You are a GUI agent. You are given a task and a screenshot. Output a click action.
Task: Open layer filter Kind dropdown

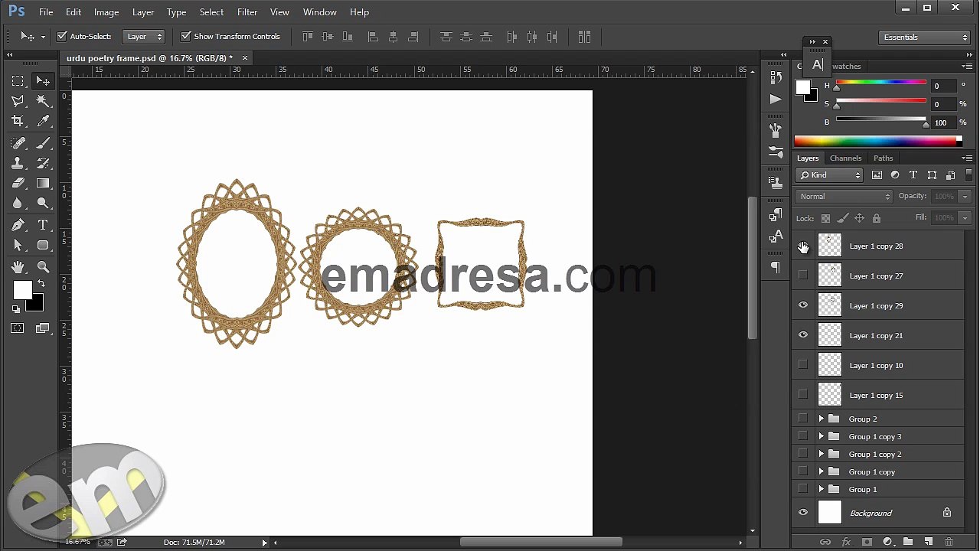829,175
